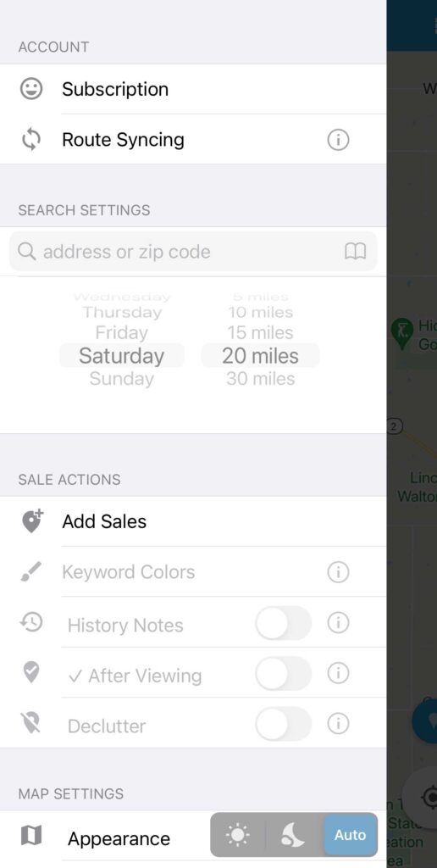The height and width of the screenshot is (868, 437).
Task: Enable the History Notes switch
Action: [x=283, y=623]
